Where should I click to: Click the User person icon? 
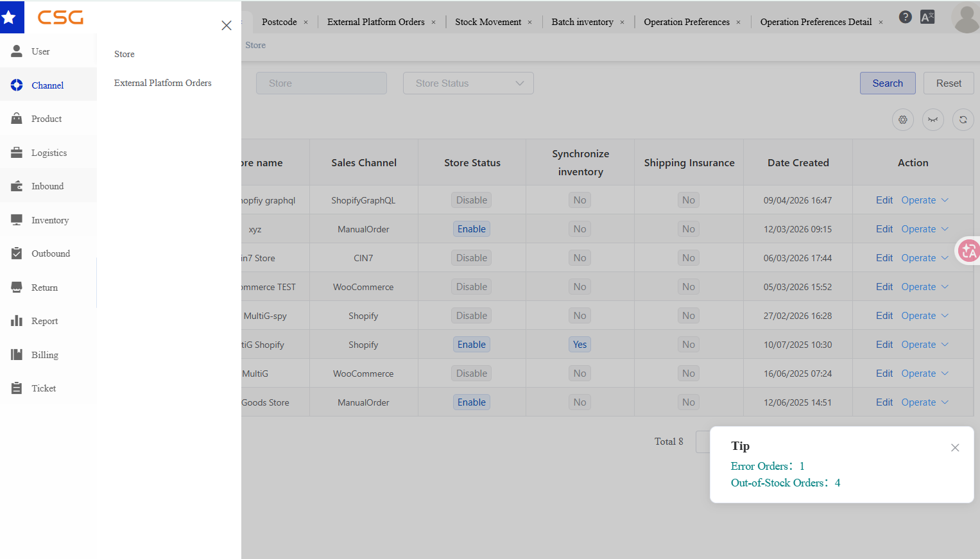point(17,51)
